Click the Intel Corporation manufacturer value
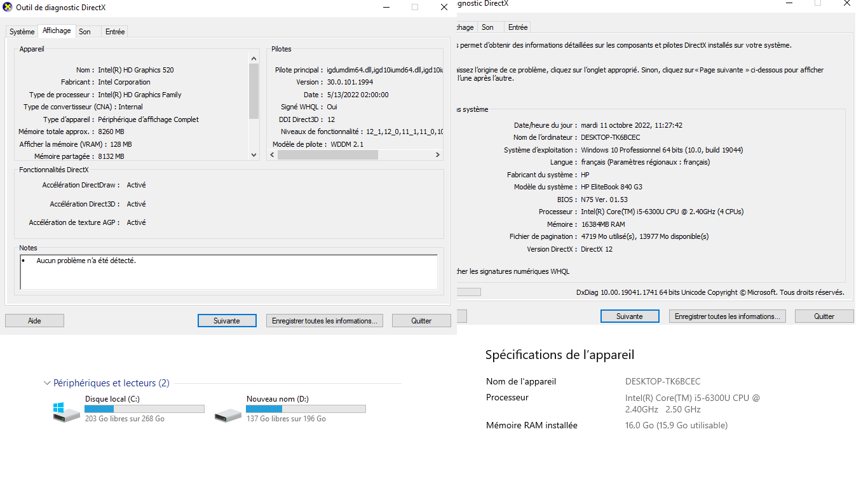 tap(124, 82)
